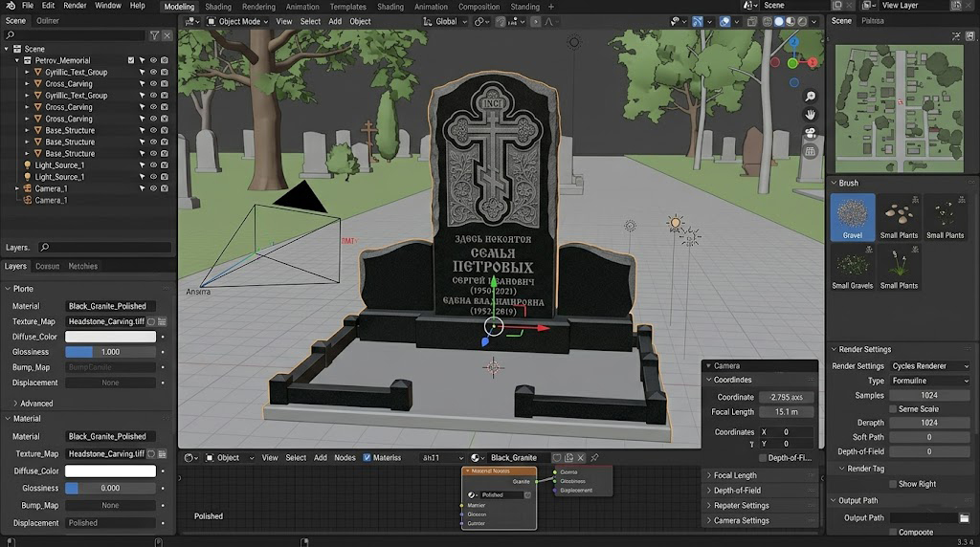
Task: Toggle Light_Source_1 first row visibility eye
Action: [153, 165]
